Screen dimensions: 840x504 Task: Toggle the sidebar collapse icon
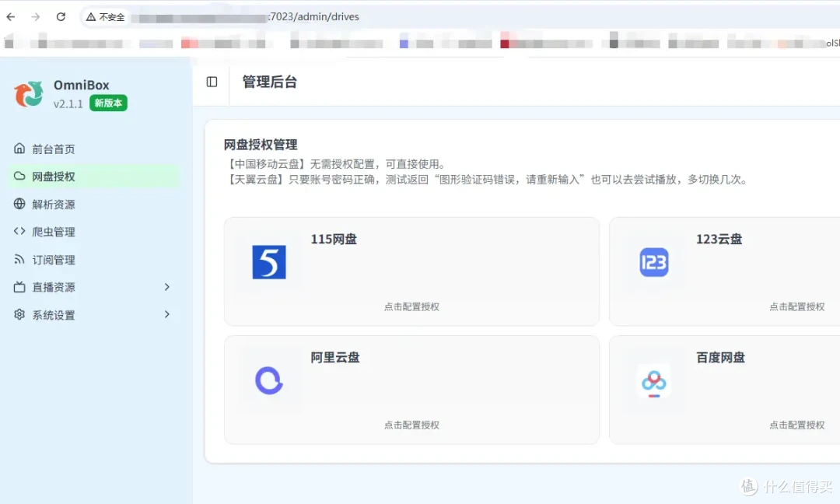[212, 82]
